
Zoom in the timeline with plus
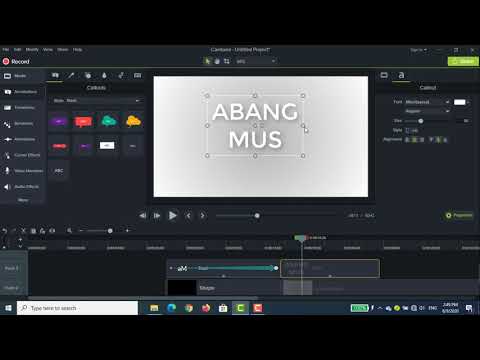(127, 230)
